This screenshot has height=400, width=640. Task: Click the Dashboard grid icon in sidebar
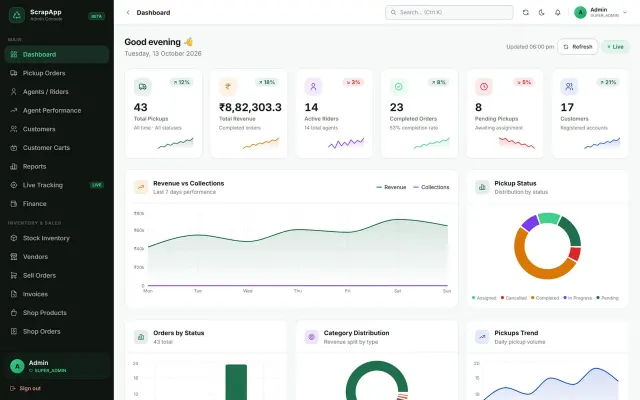point(14,54)
